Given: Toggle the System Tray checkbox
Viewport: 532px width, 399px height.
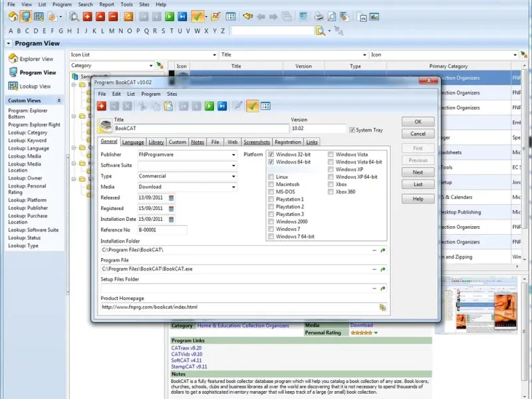Looking at the screenshot, I should (x=352, y=130).
